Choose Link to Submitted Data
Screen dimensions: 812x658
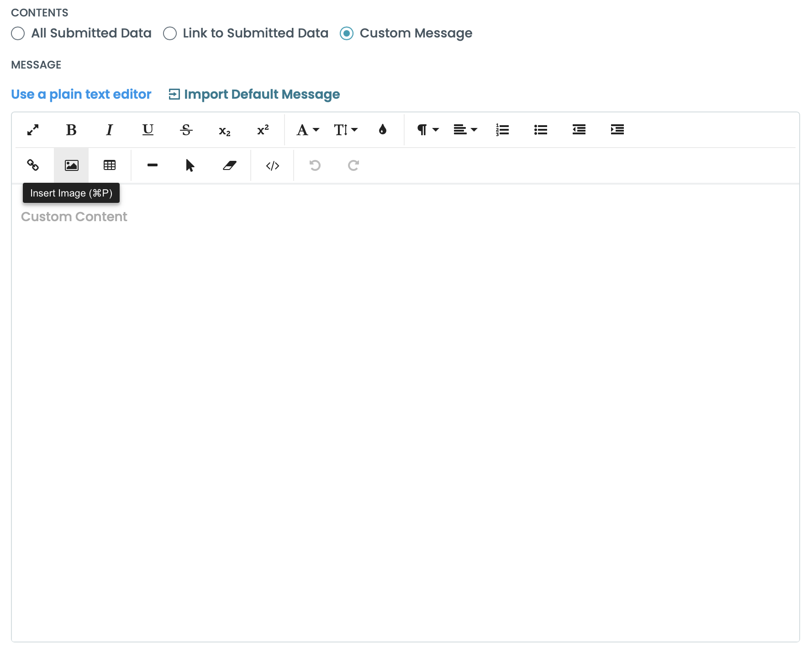coord(170,33)
